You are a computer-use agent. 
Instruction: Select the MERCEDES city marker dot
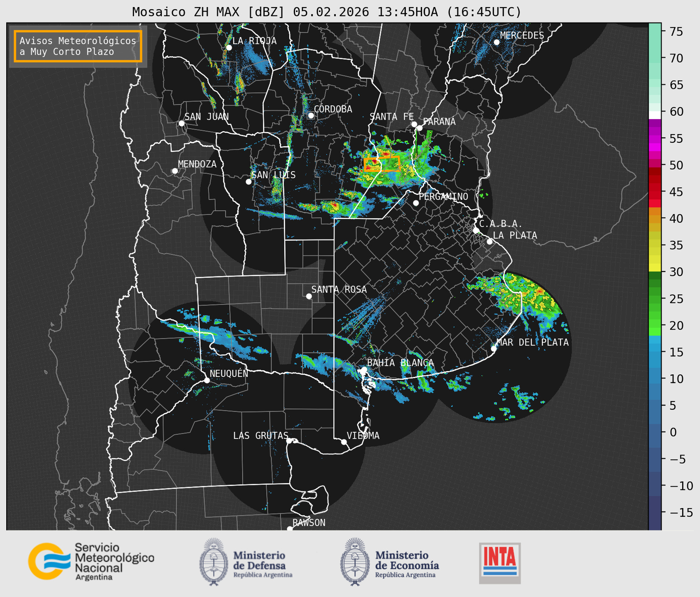(497, 42)
